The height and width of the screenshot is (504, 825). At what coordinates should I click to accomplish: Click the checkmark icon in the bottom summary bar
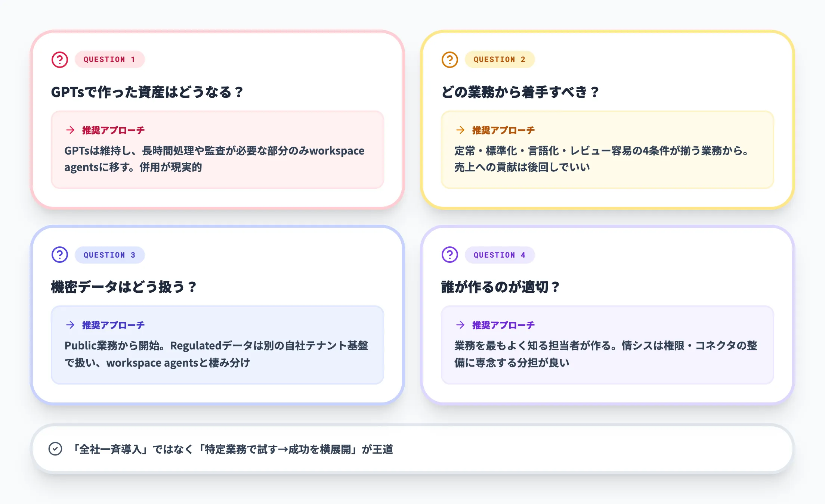coord(55,449)
